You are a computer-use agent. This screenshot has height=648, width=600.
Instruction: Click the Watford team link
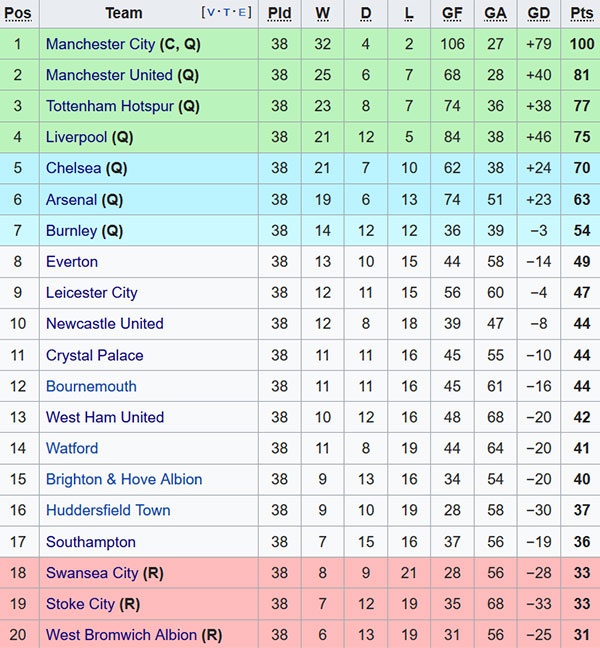tap(72, 448)
